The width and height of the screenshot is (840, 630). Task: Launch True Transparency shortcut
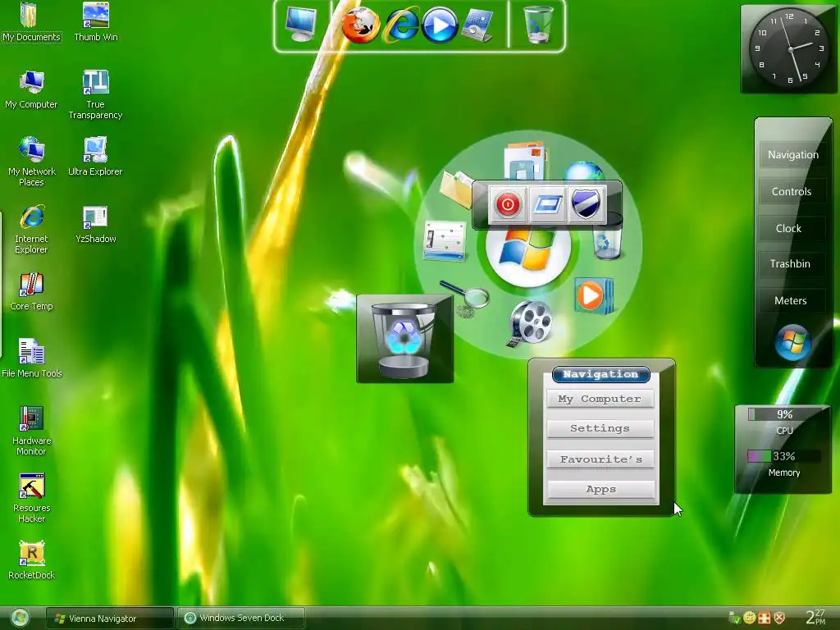click(x=95, y=94)
